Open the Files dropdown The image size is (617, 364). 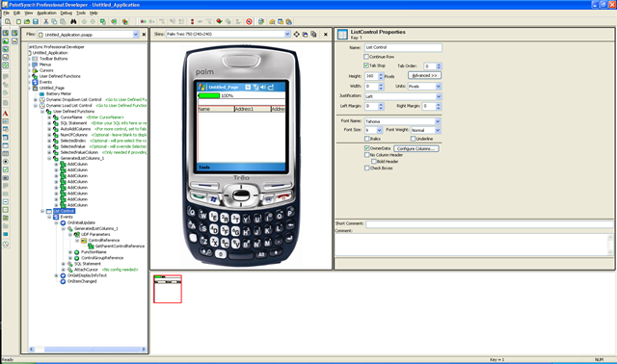tap(136, 35)
